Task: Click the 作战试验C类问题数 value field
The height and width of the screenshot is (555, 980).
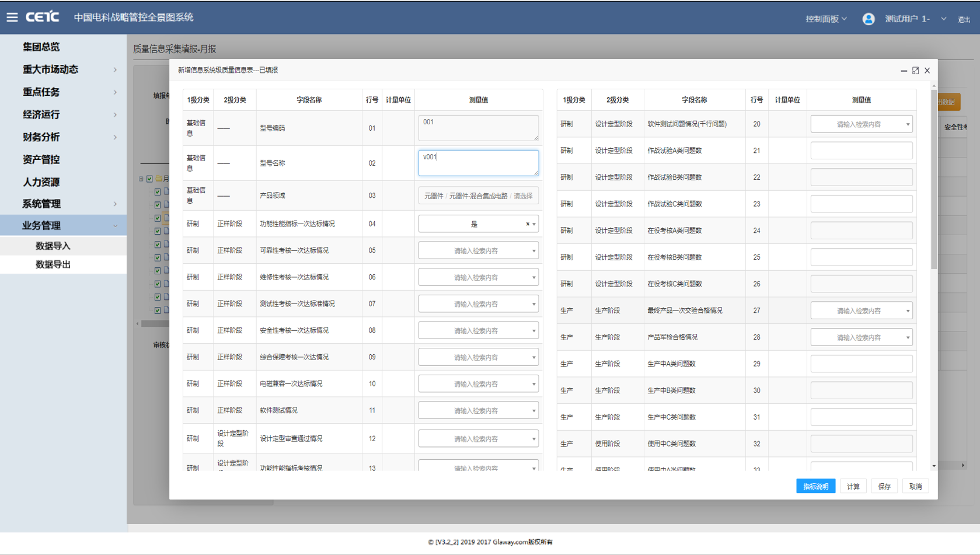Action: [861, 204]
